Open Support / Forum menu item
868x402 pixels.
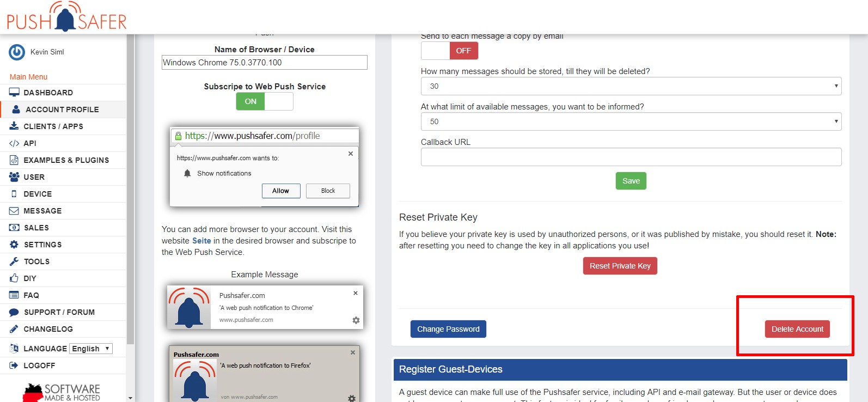click(63, 312)
